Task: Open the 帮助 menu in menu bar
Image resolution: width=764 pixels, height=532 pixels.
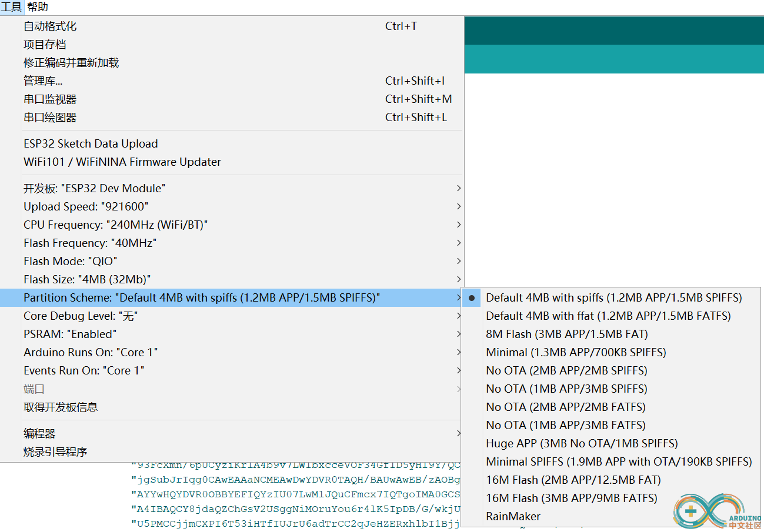Action: 38,7
